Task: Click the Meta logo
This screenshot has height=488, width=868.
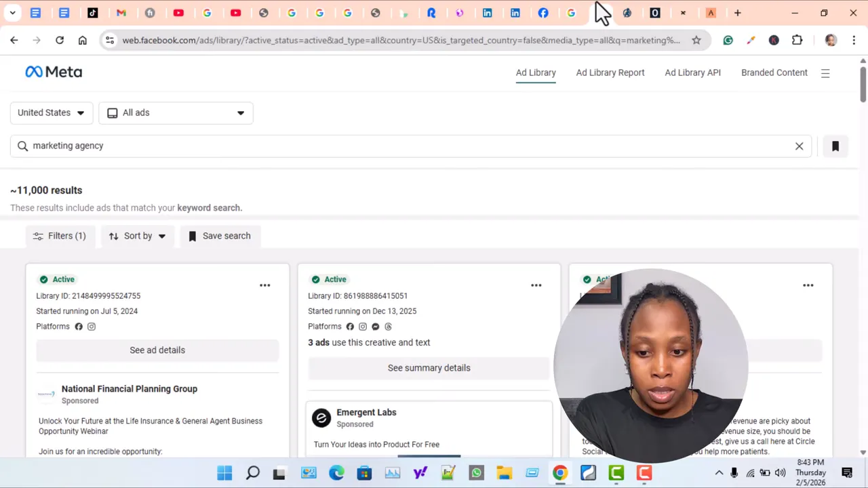Action: tap(54, 72)
